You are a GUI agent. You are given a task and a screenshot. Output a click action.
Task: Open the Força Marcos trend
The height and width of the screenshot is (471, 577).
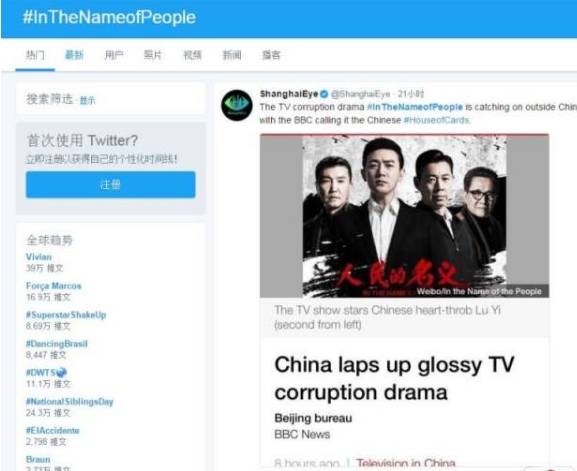point(54,286)
